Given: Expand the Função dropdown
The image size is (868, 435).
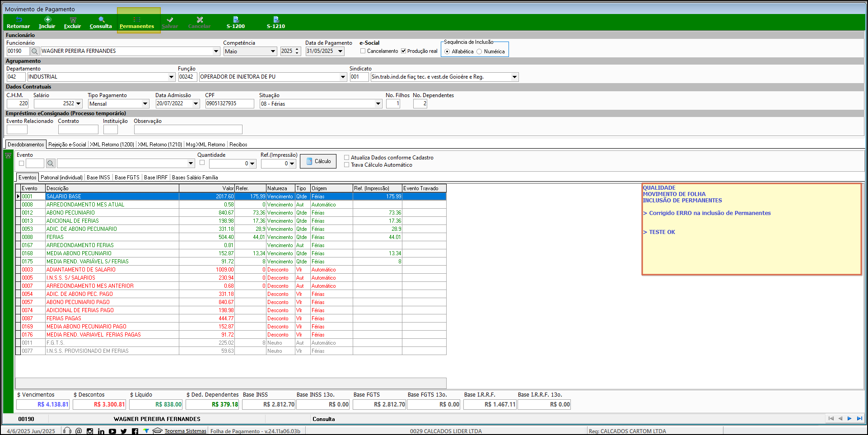Looking at the screenshot, I should click(x=343, y=77).
